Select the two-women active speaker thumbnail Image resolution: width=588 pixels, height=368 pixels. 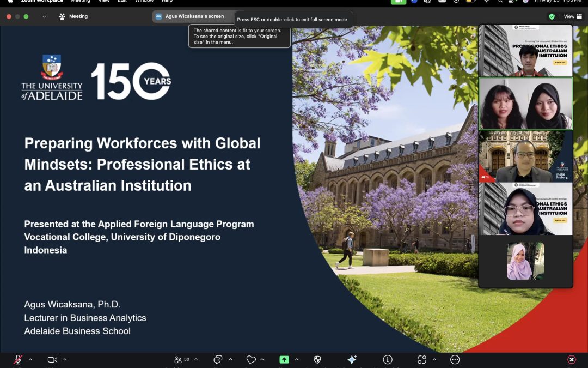click(x=526, y=104)
